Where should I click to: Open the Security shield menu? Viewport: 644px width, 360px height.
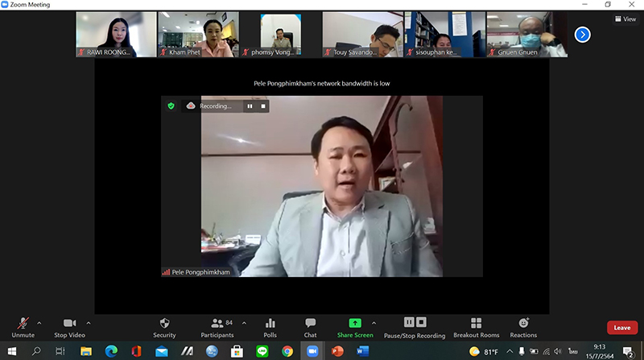(164, 328)
